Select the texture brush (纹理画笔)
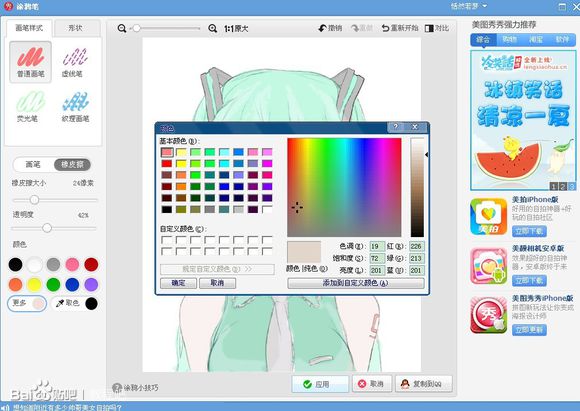 point(75,107)
